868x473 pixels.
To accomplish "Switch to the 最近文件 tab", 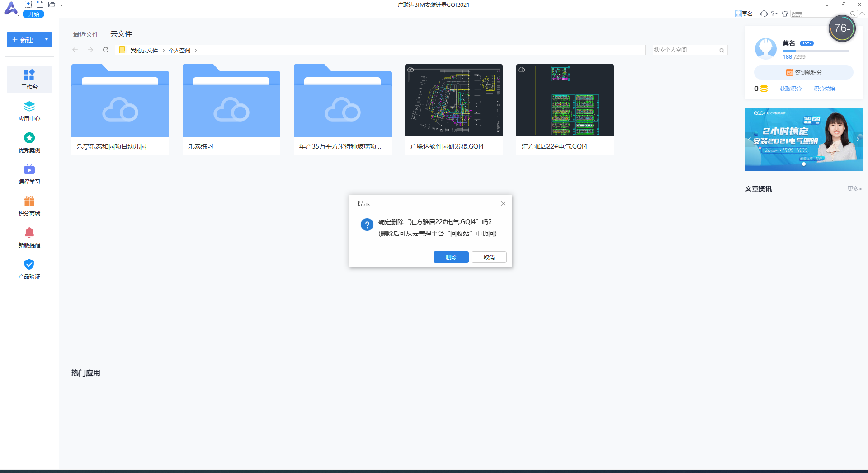I will (x=86, y=34).
